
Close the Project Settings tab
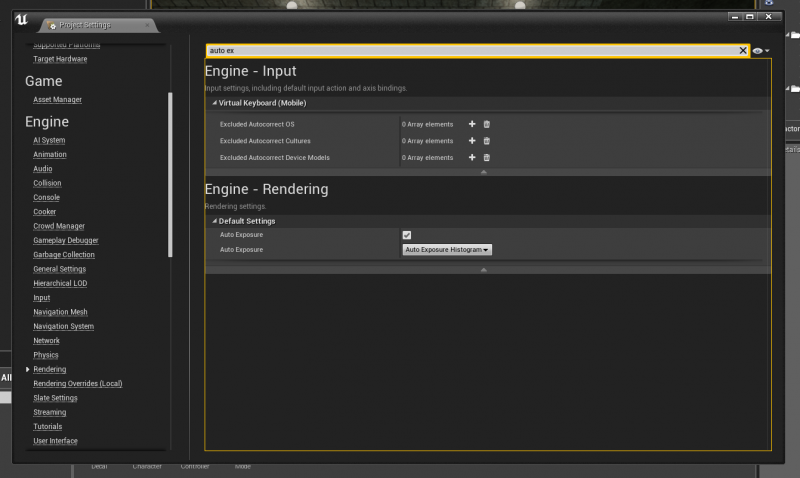pyautogui.click(x=147, y=25)
